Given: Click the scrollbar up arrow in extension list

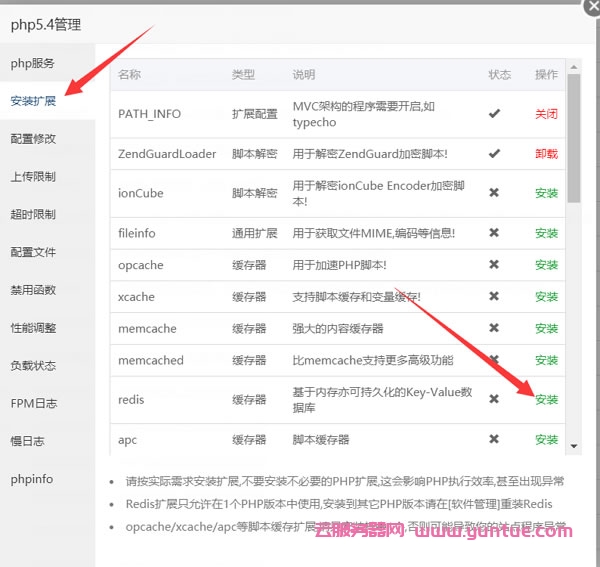Looking at the screenshot, I should (574, 67).
